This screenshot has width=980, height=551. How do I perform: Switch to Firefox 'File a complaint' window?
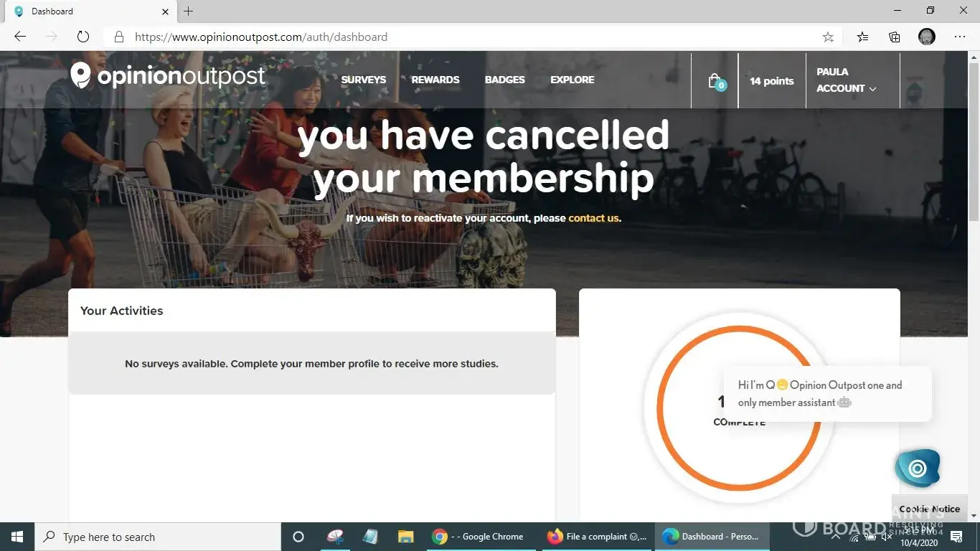[x=595, y=537]
